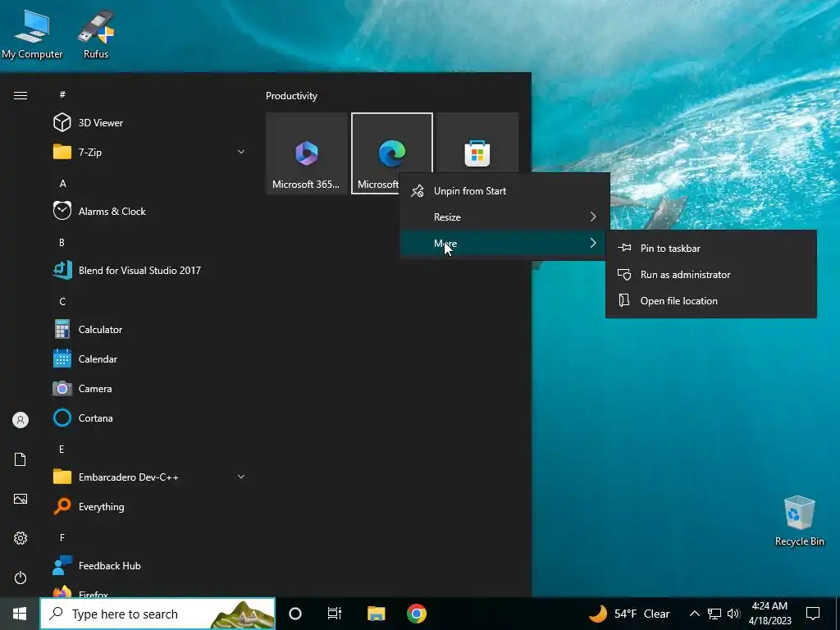Image resolution: width=840 pixels, height=630 pixels.
Task: Open the 7-Zip folder entry
Action: coord(150,152)
